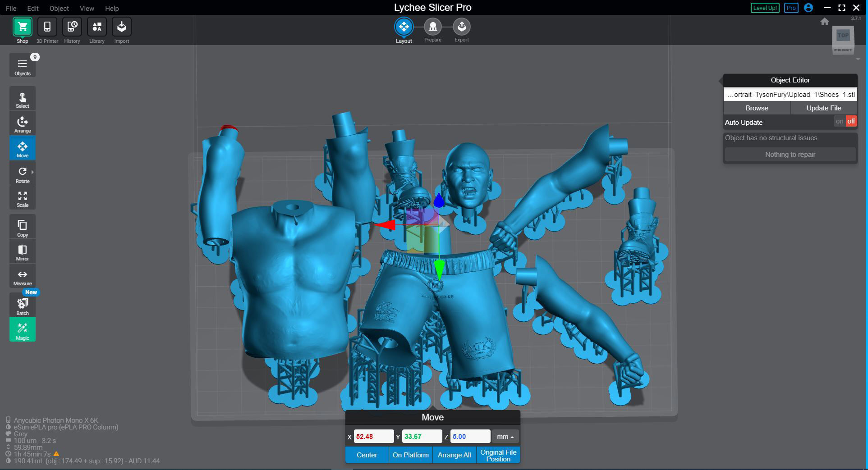868x470 pixels.
Task: Click the Pro badge
Action: 791,8
